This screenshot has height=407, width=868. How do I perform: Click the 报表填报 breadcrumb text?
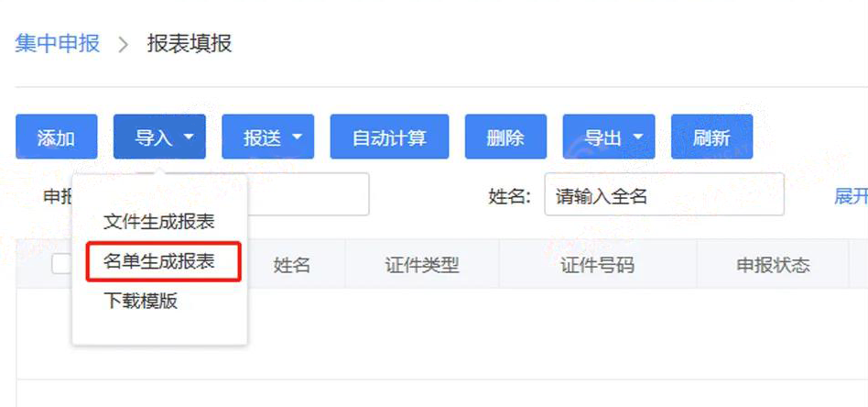pos(190,43)
